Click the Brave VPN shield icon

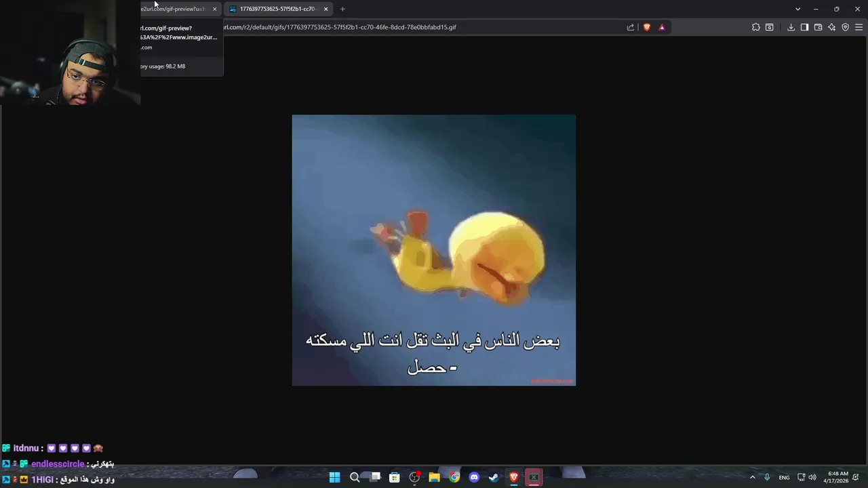[x=845, y=27]
